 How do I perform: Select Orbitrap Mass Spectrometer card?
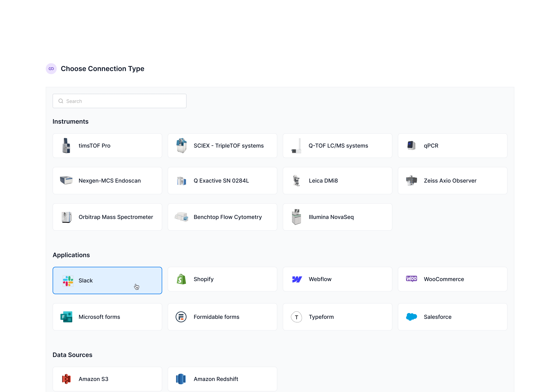tap(107, 217)
